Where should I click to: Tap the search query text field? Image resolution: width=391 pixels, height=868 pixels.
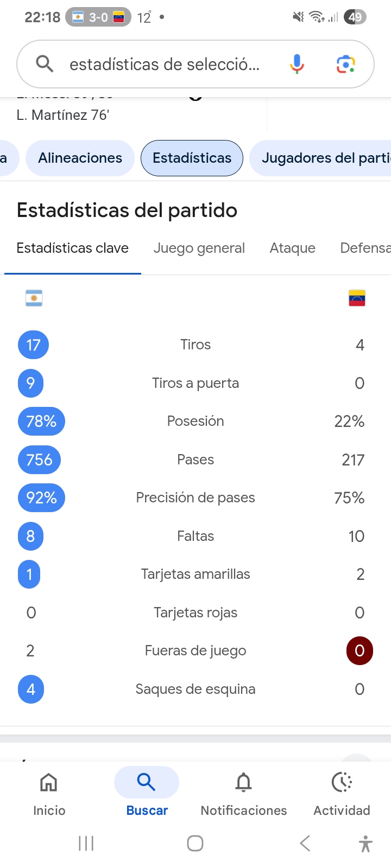[x=165, y=65]
